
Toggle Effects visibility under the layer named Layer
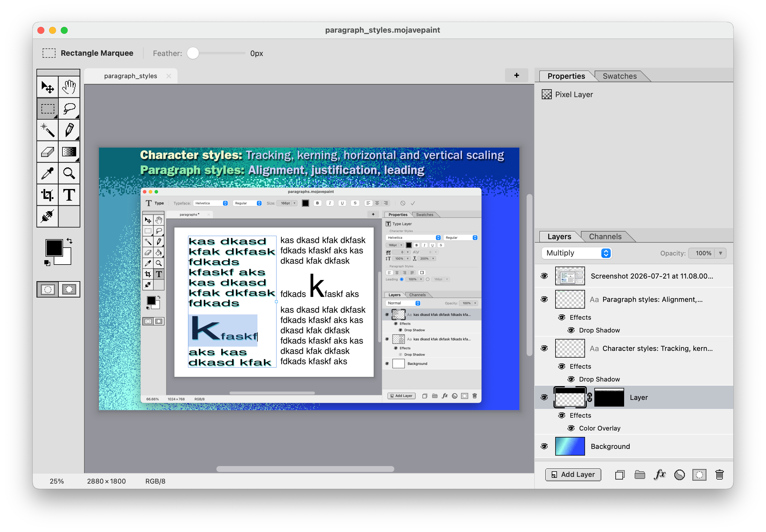click(x=562, y=415)
